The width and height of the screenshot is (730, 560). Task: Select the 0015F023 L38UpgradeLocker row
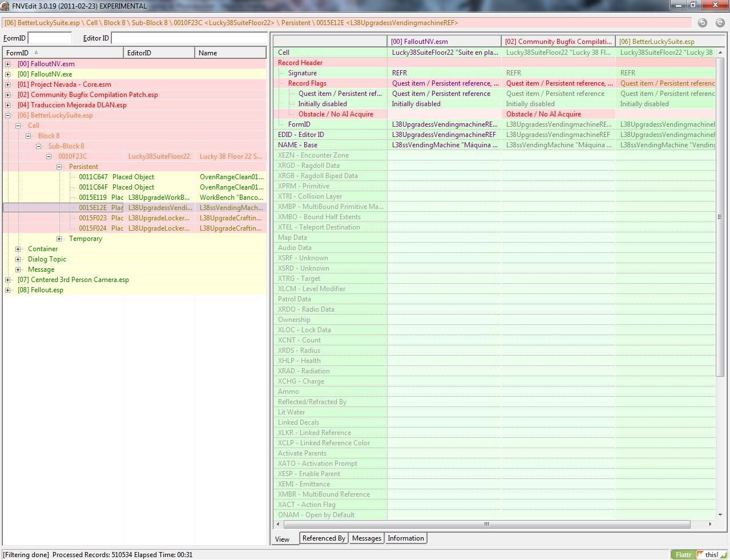click(135, 218)
